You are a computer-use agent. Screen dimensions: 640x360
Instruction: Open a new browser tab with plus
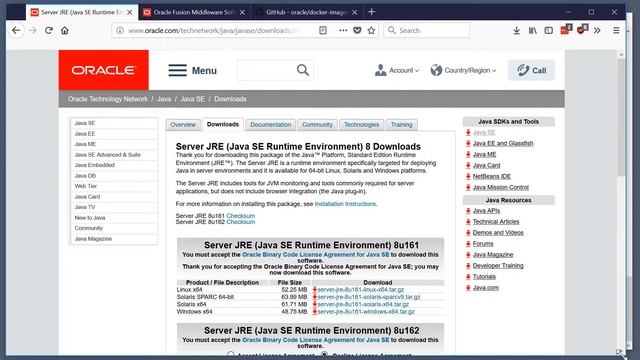[x=371, y=12]
